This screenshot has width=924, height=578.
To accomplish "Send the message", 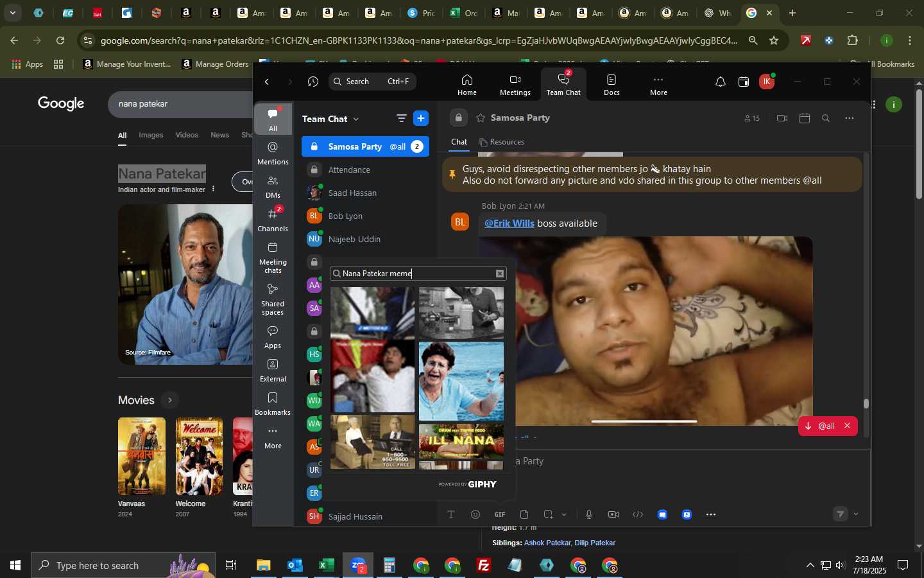I will [841, 514].
